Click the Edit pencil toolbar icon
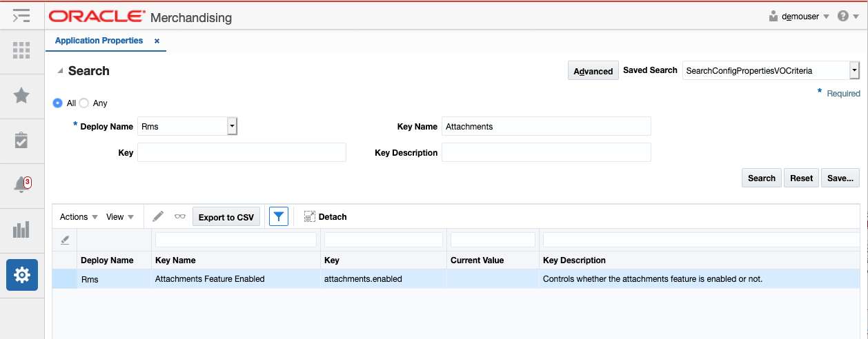Image resolution: width=868 pixels, height=339 pixels. pyautogui.click(x=158, y=216)
